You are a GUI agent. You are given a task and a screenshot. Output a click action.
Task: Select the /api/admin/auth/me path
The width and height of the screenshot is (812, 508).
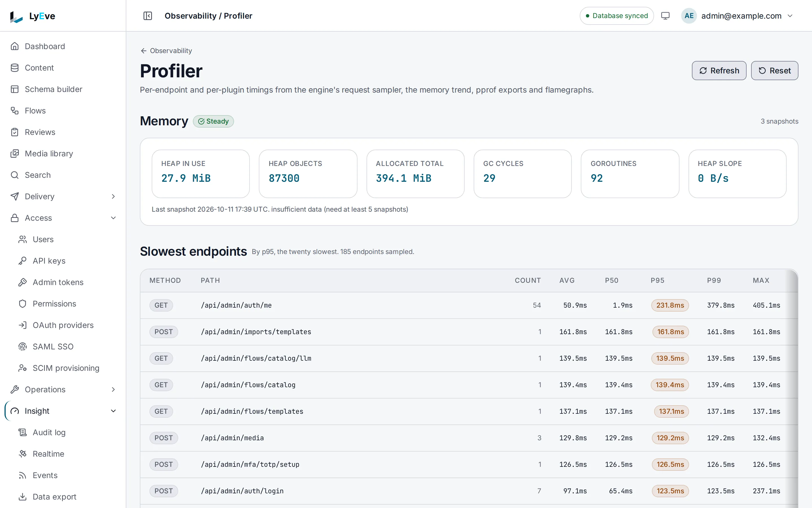(236, 305)
